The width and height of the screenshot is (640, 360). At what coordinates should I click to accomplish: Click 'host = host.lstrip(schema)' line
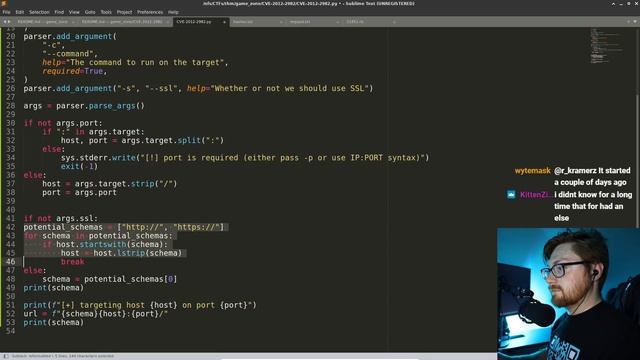click(x=122, y=253)
